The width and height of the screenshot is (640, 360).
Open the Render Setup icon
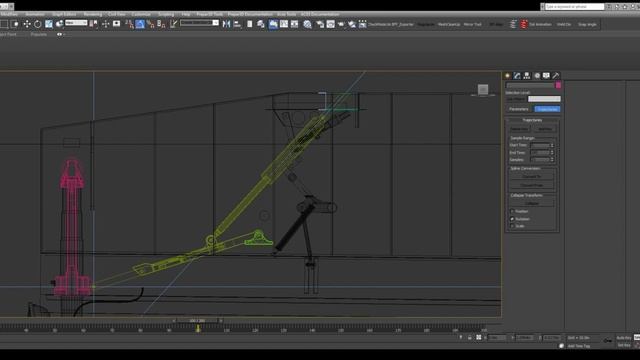[x=320, y=24]
